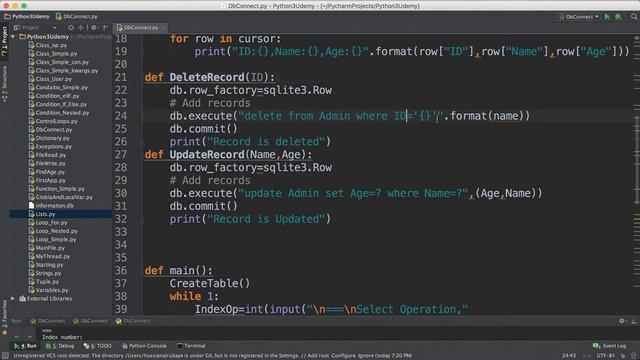Toggle tool window quick-access icon in status bar
Viewport: 640px width, 360px height.
click(x=5, y=356)
